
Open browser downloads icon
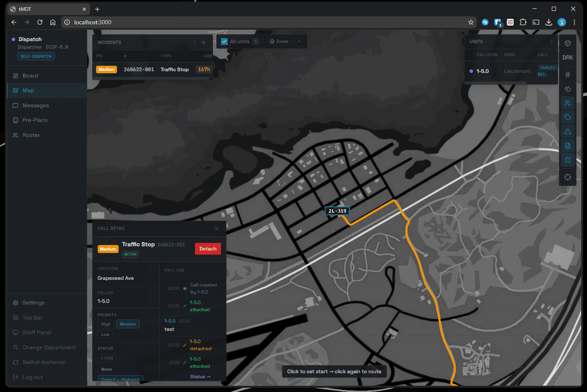[x=549, y=22]
